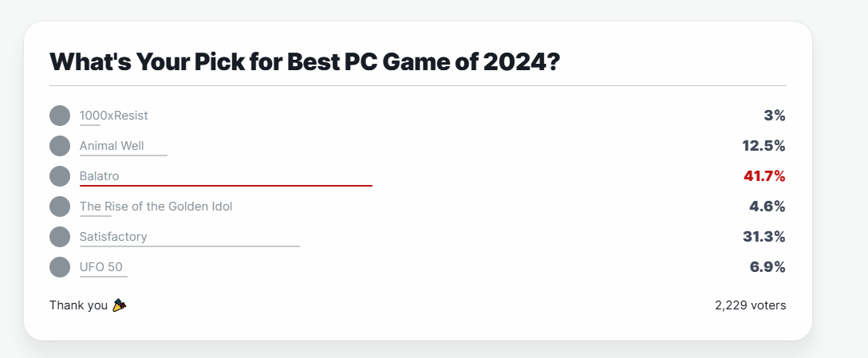Click the 1000xResist option label

[113, 116]
